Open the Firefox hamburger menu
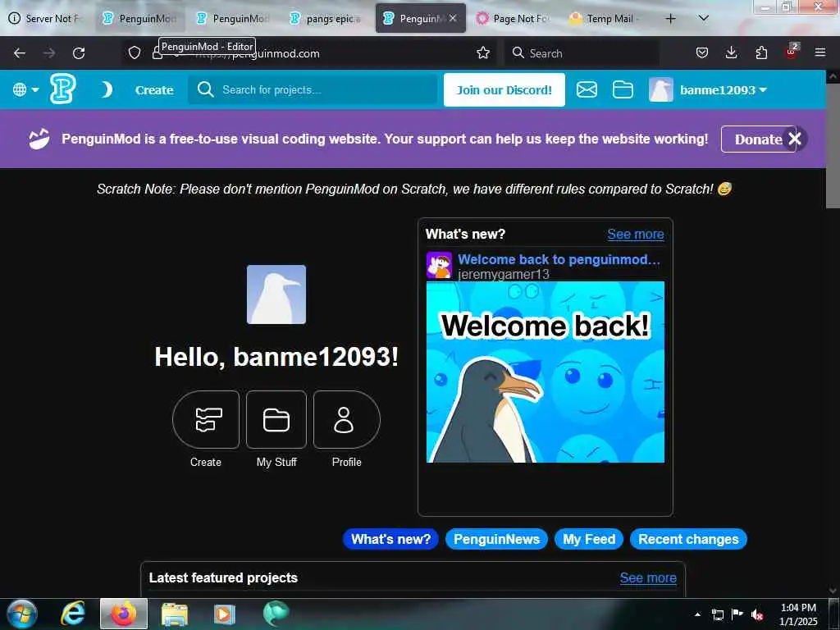 click(820, 52)
